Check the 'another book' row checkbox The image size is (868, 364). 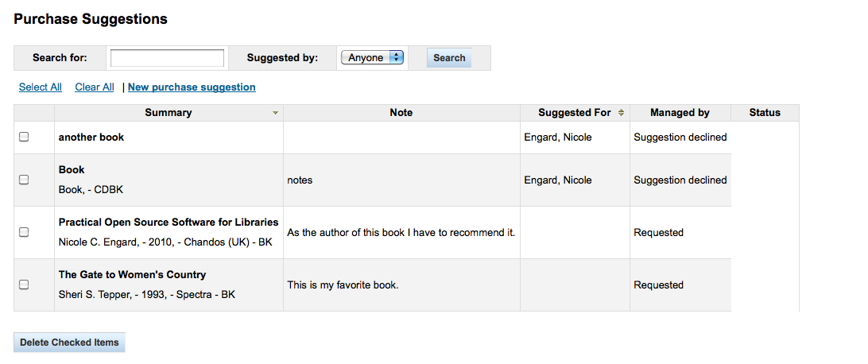tap(24, 137)
